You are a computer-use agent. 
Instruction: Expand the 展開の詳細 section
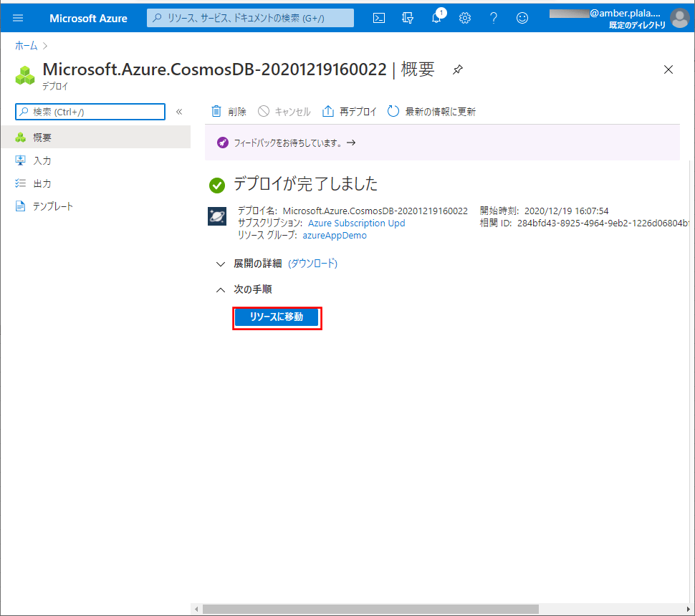pyautogui.click(x=220, y=264)
